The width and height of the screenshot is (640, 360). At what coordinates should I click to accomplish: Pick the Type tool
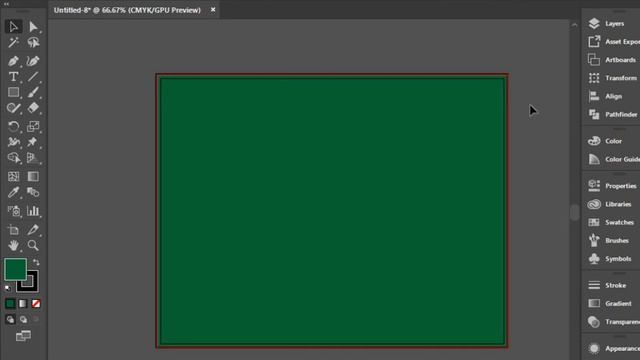tap(13, 76)
